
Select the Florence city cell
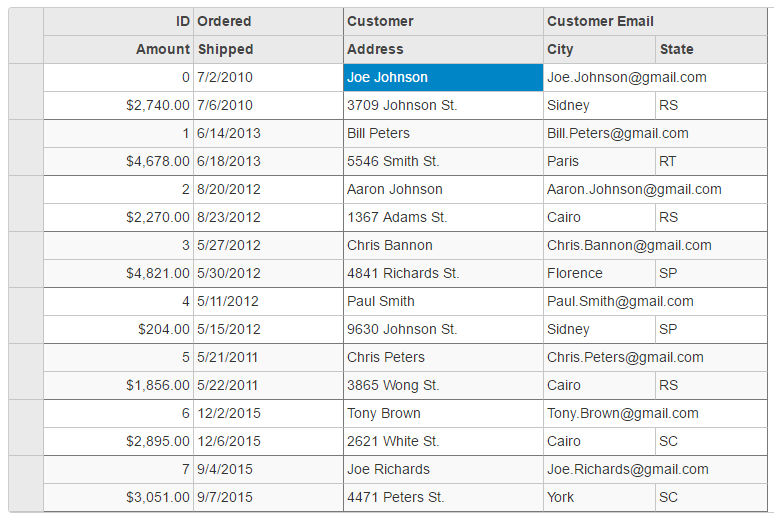tap(599, 273)
